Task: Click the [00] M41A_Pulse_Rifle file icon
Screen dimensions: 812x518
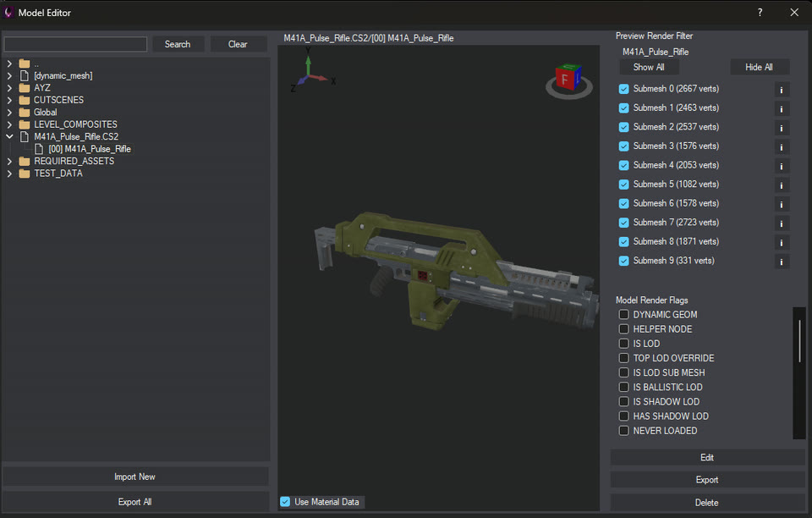Action: 39,149
